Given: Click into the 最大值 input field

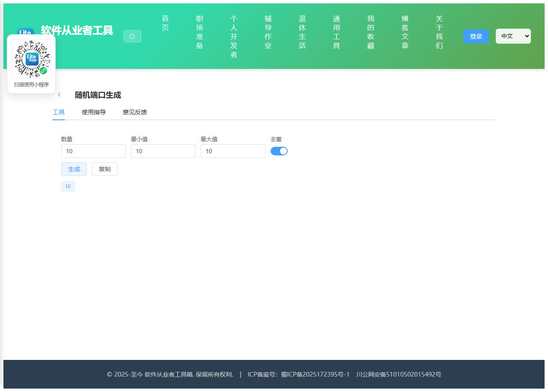Looking at the screenshot, I should tap(233, 151).
